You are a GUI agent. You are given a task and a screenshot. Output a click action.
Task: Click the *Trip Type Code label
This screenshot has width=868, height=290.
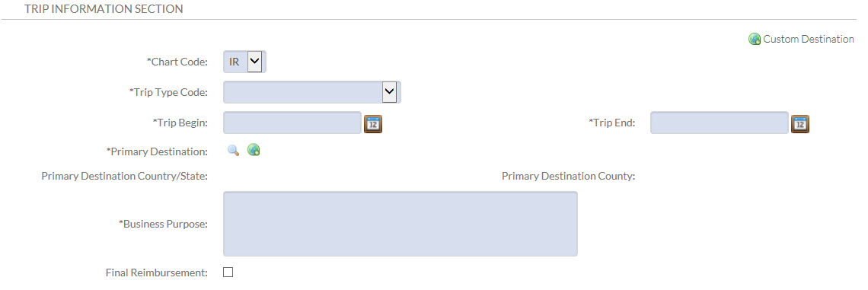pos(169,92)
